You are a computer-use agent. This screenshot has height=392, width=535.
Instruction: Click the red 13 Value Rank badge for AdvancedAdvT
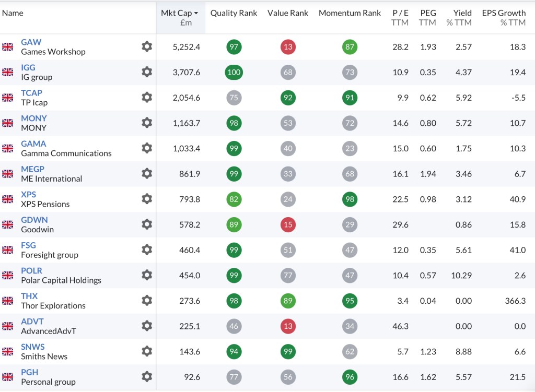coord(288,326)
